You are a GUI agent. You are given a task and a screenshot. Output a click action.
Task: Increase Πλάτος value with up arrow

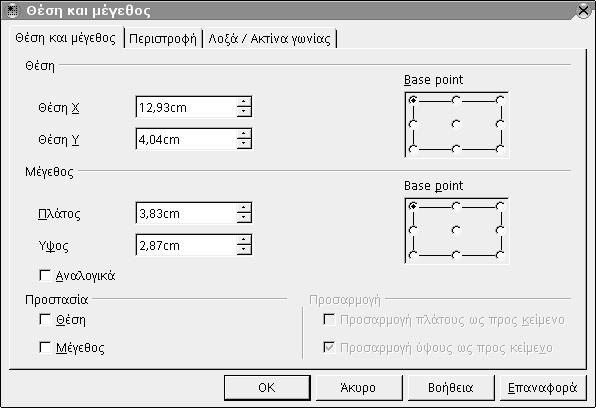[243, 208]
